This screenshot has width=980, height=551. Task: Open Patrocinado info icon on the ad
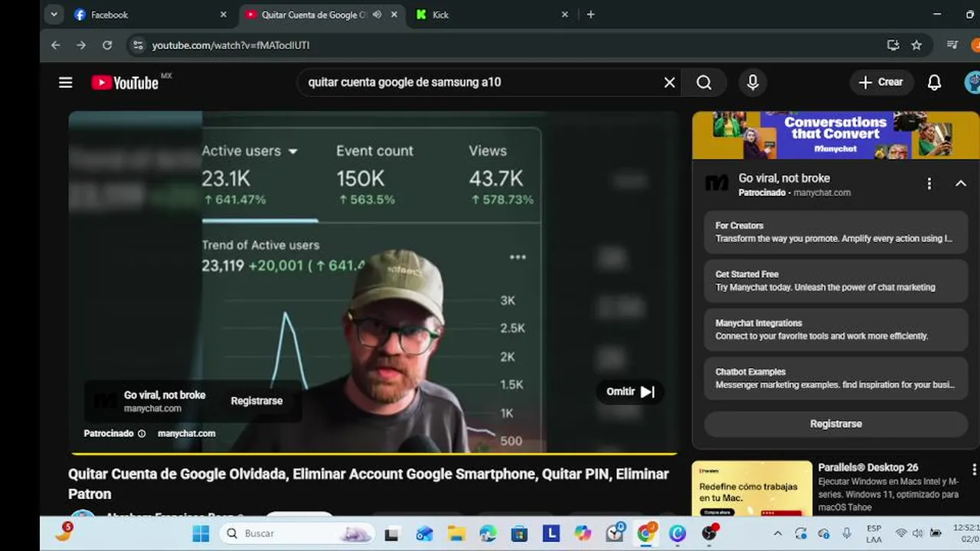pos(142,434)
